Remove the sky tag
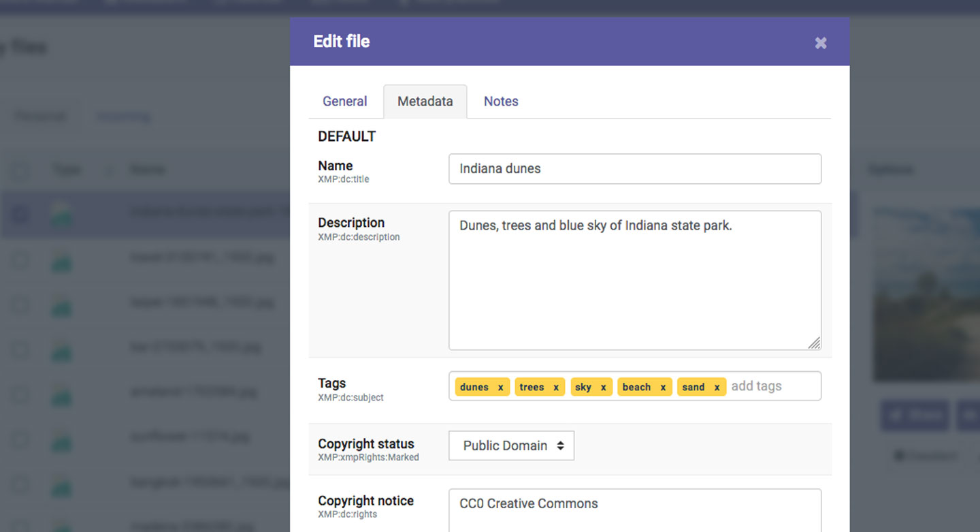Image resolution: width=980 pixels, height=532 pixels. (x=604, y=388)
